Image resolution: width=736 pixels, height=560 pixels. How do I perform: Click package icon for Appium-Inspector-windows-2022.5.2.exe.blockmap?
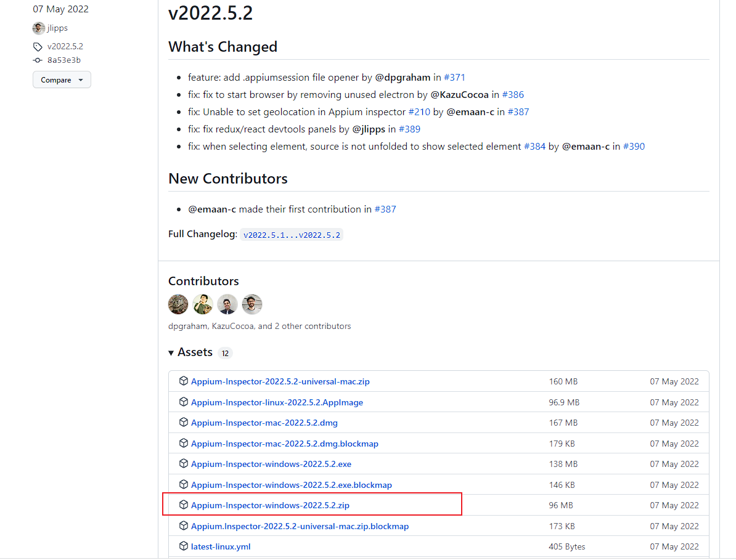184,484
